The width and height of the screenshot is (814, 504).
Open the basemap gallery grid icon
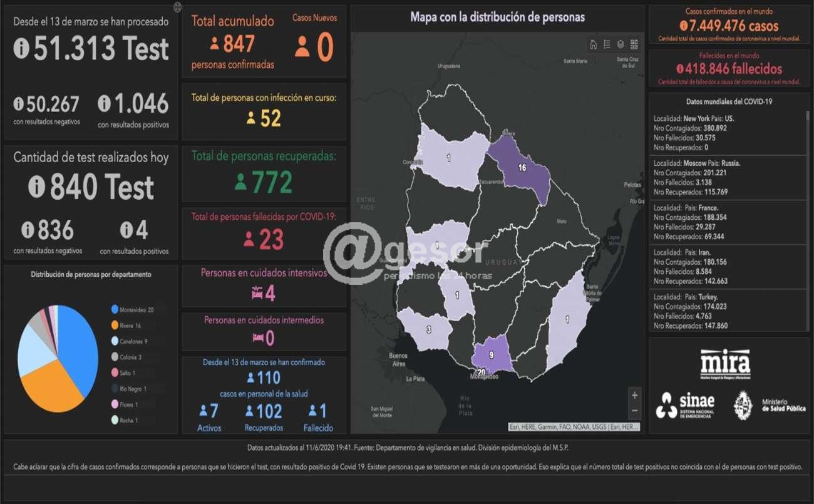click(634, 44)
